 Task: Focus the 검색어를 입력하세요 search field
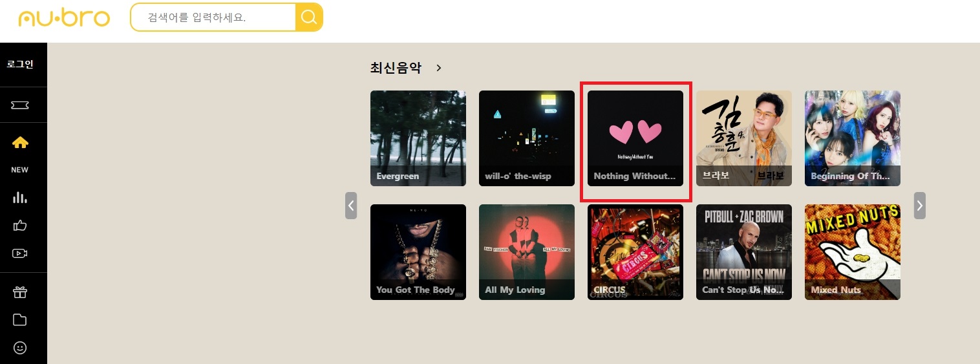[x=213, y=17]
